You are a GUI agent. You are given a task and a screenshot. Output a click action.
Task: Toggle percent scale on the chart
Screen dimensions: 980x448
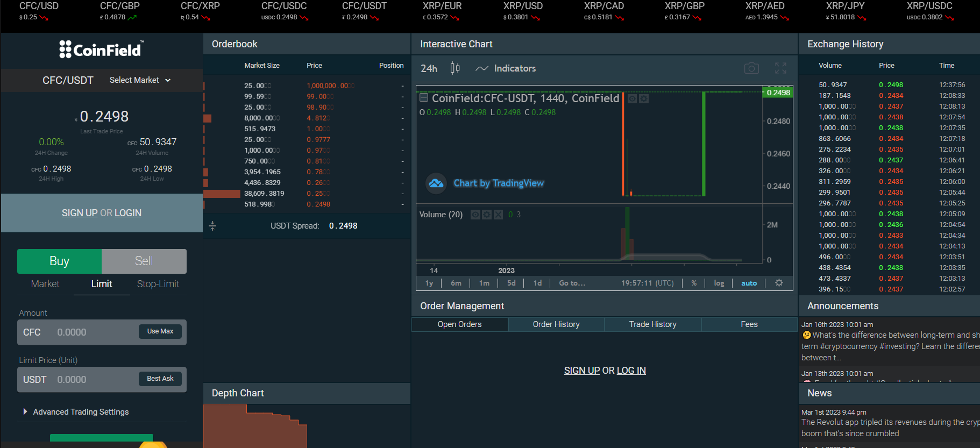point(694,283)
